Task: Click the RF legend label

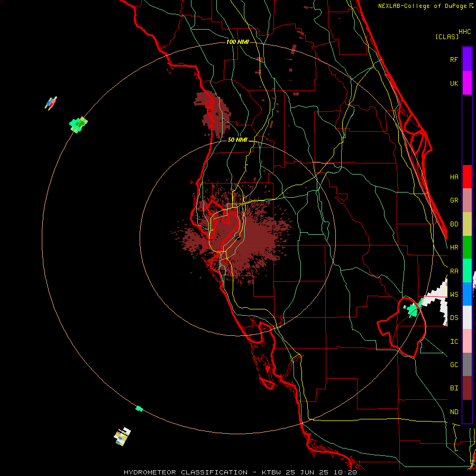Action: point(454,59)
